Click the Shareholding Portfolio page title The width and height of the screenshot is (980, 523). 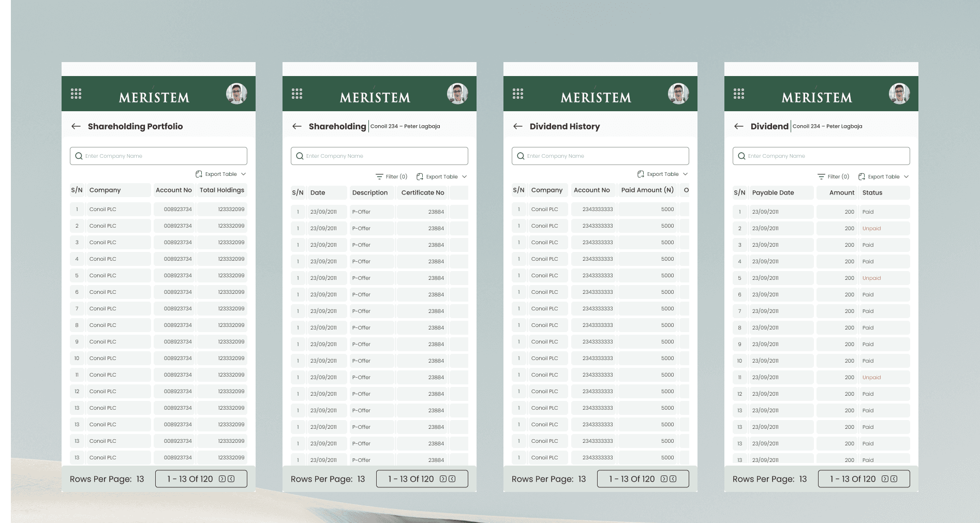(135, 126)
